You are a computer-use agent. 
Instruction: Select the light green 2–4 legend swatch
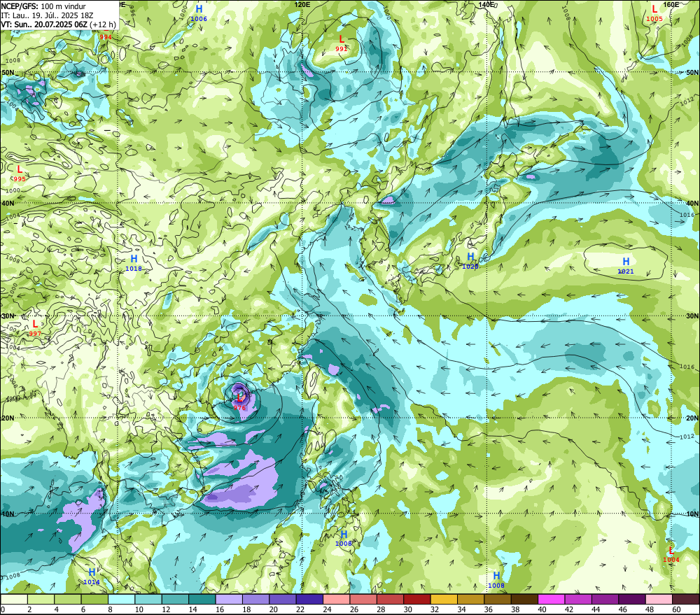pyautogui.click(x=41, y=599)
